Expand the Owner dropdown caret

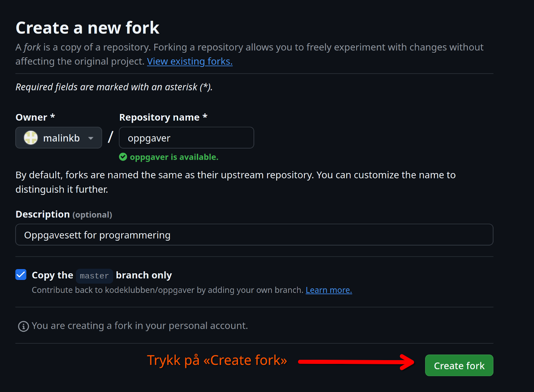click(91, 138)
